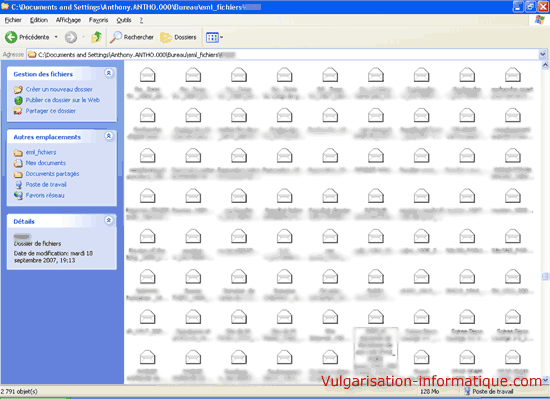Open the Fichier menu

13,20
